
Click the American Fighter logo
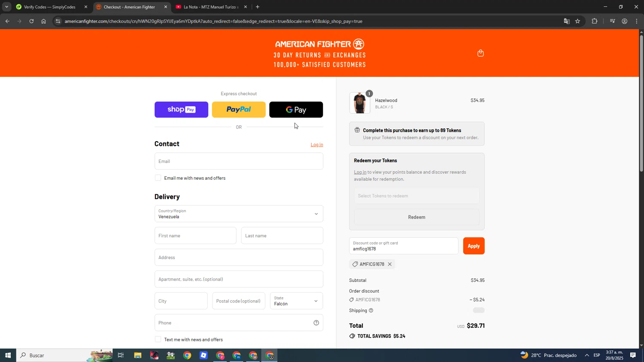coord(319,44)
